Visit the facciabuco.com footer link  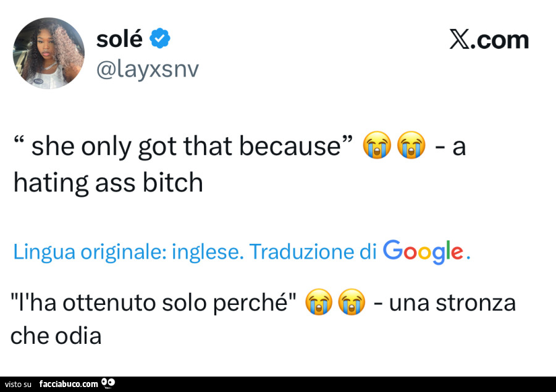pyautogui.click(x=68, y=384)
